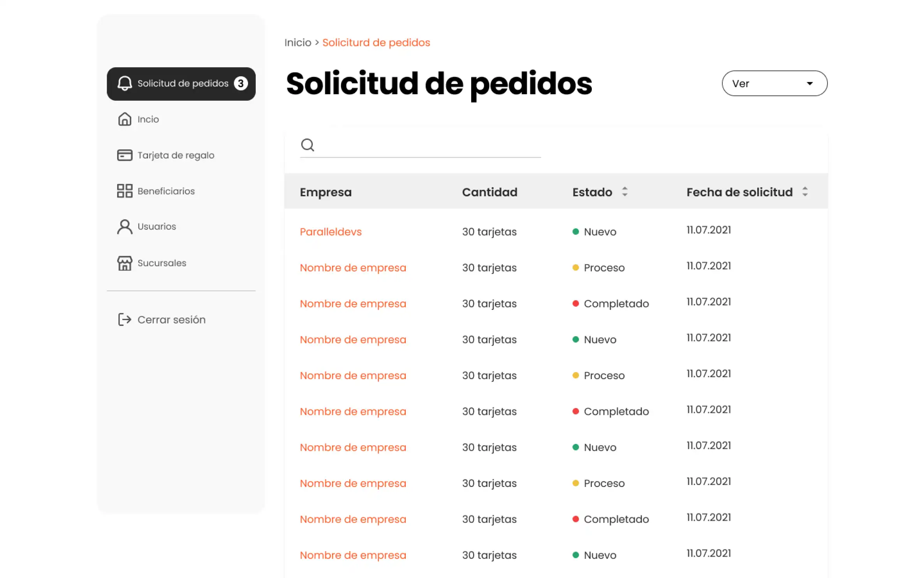Select the Tarjeta de regalo card icon

[124, 155]
